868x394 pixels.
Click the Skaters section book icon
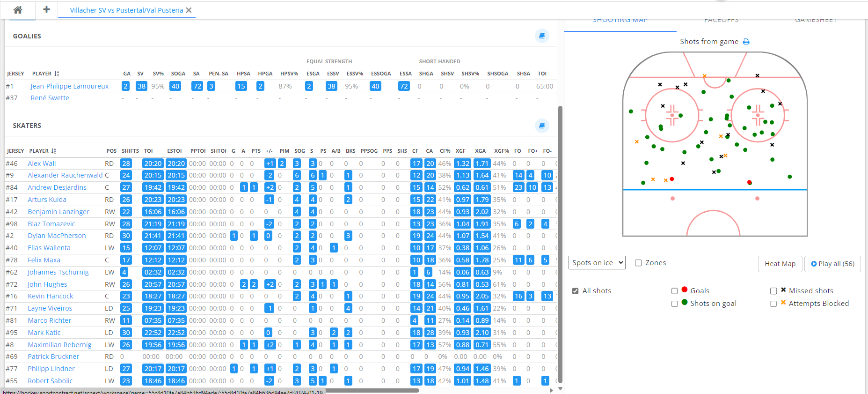(542, 126)
